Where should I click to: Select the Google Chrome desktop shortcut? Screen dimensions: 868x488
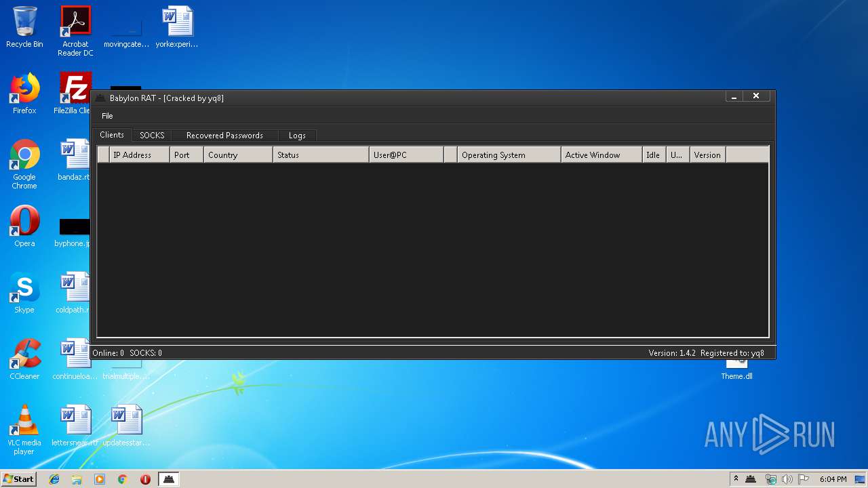click(24, 165)
